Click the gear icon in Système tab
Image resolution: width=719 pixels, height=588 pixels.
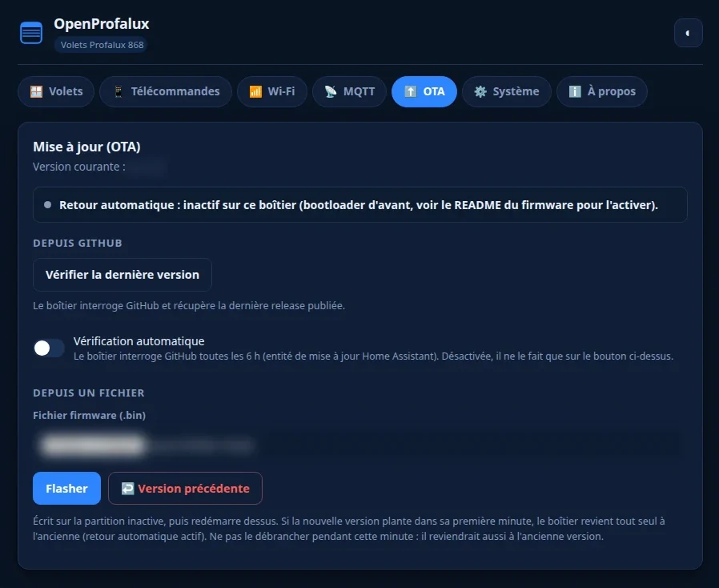(x=480, y=91)
